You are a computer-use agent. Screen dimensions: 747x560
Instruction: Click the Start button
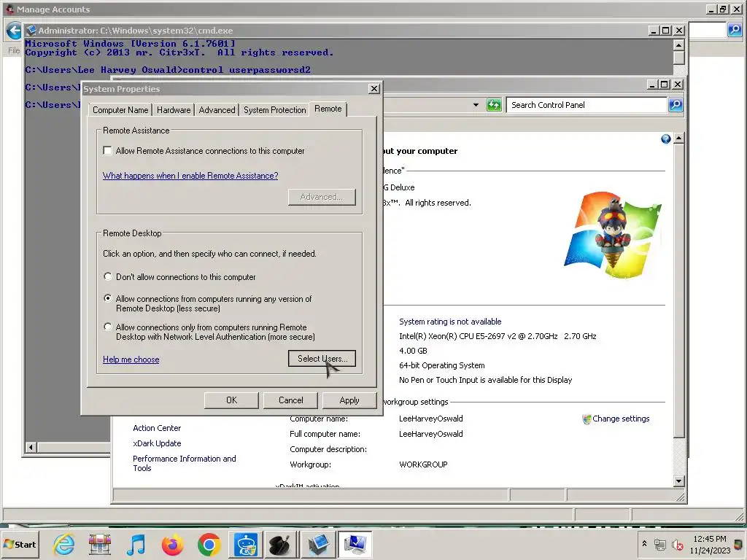point(20,544)
